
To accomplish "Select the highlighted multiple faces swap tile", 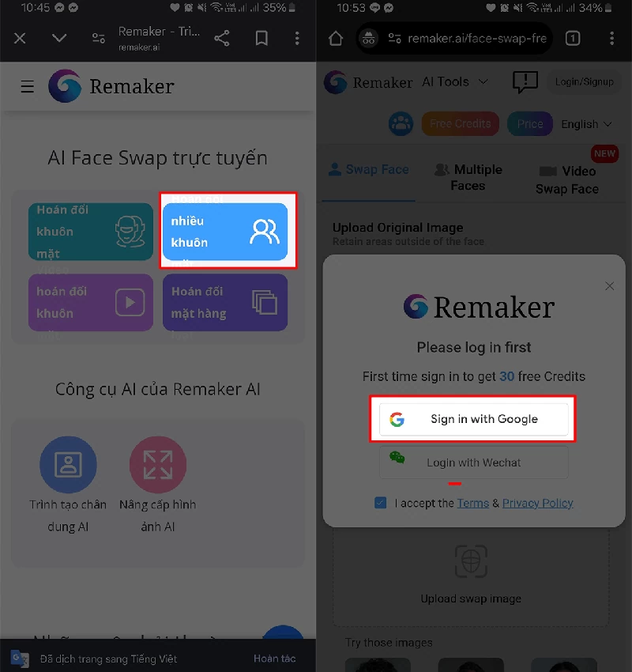I will tap(225, 232).
